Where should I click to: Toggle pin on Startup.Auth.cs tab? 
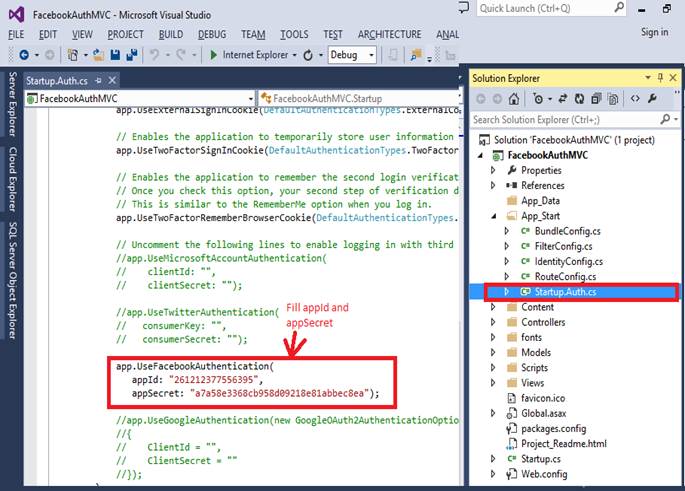[x=98, y=80]
